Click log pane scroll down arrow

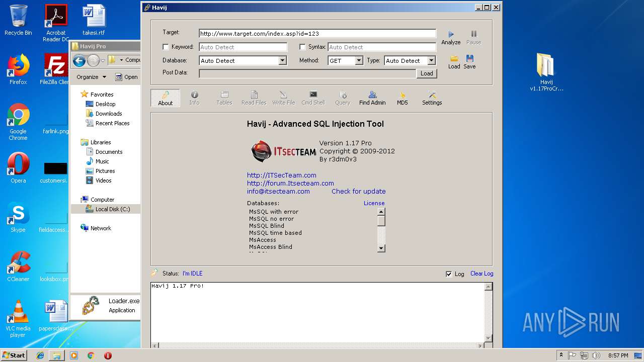pyautogui.click(x=488, y=338)
